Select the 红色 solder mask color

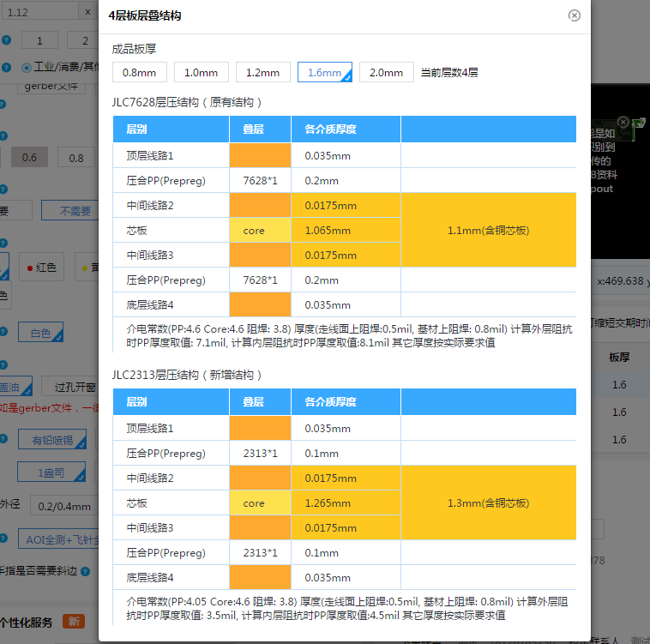click(43, 268)
